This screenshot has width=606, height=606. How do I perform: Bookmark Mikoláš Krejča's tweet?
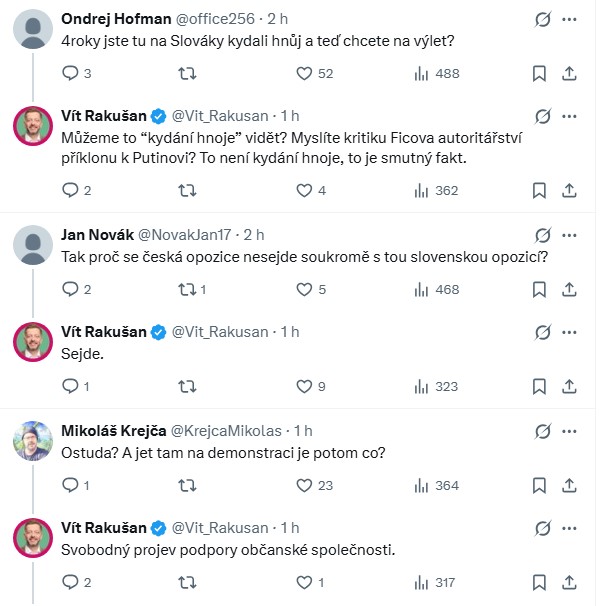point(539,485)
